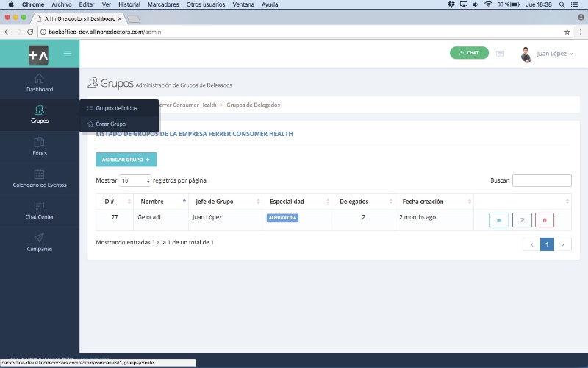Screen dimensions: 588x368
Task: Focus the Buscar search field
Action: coord(542,180)
